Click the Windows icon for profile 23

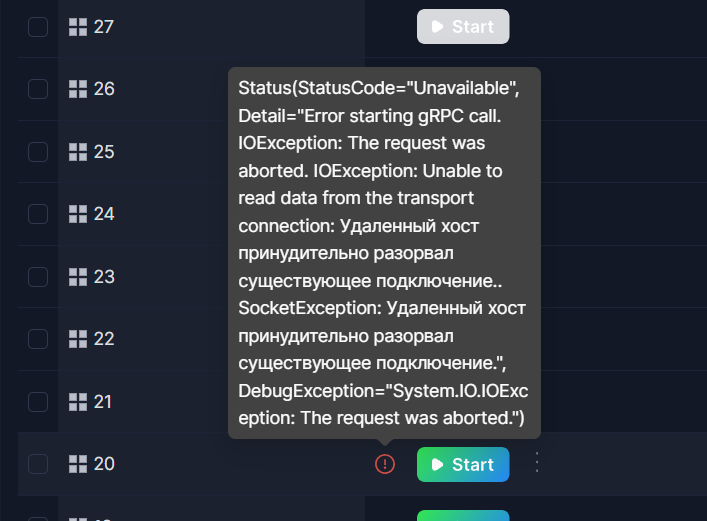click(x=78, y=277)
